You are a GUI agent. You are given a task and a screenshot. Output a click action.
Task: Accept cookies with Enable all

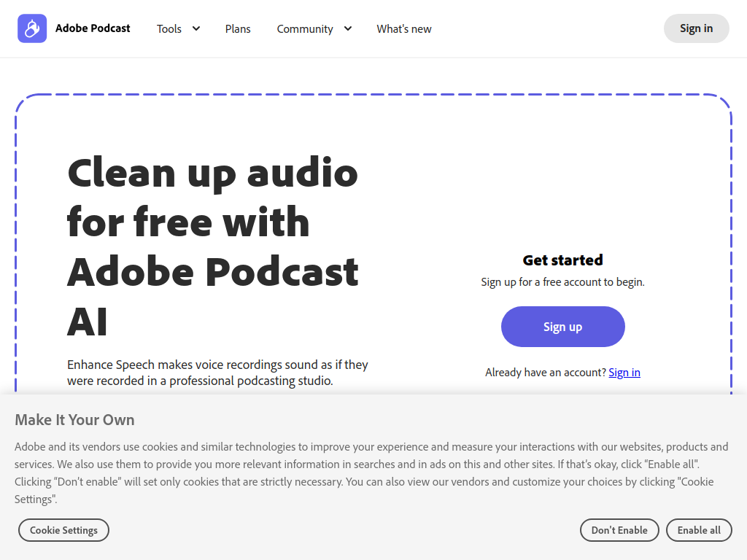click(699, 530)
